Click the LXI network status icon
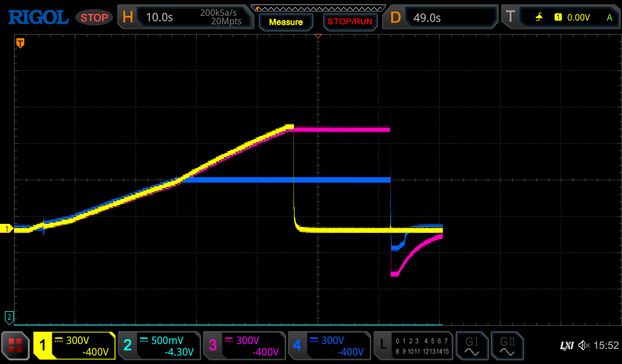Screen dimensions: 622x364 tap(566, 346)
